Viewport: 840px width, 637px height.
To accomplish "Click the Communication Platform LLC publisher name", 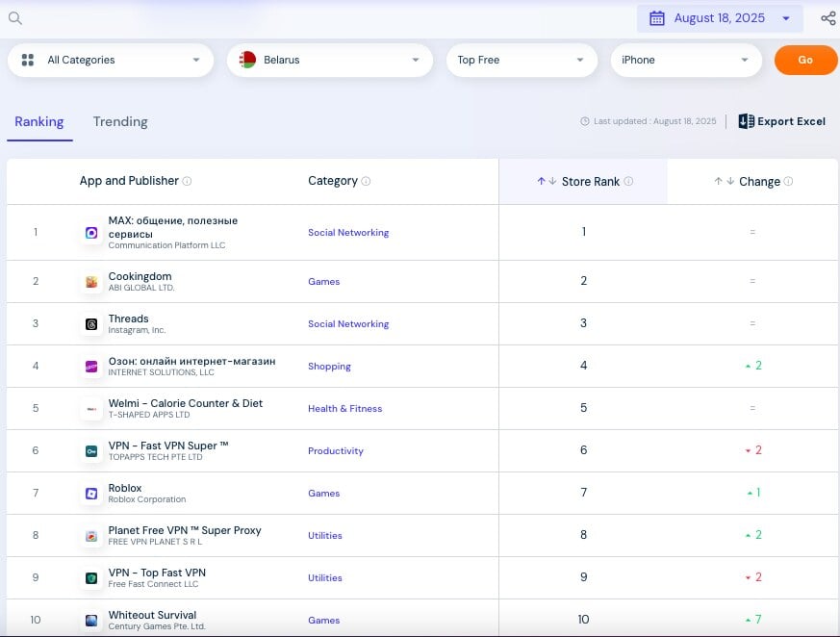I will pyautogui.click(x=166, y=245).
